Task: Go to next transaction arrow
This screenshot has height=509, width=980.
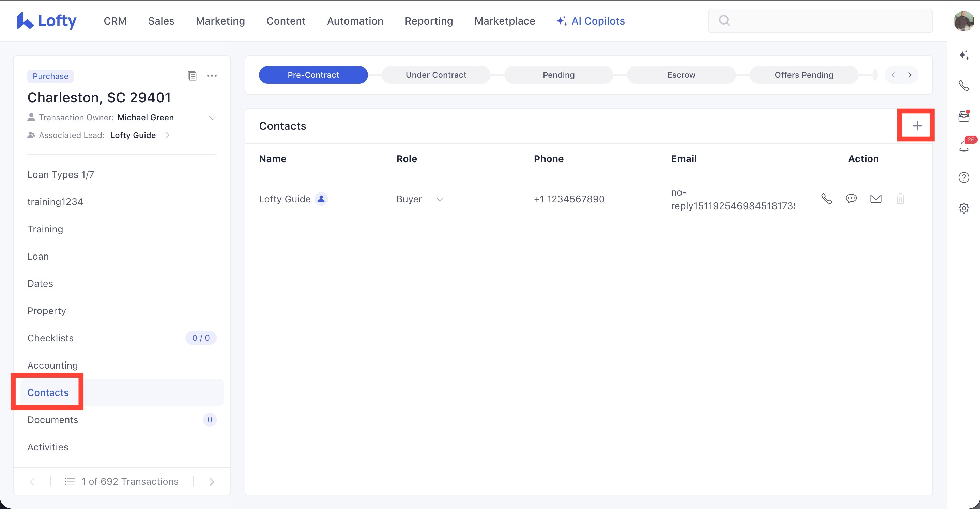Action: 212,482
